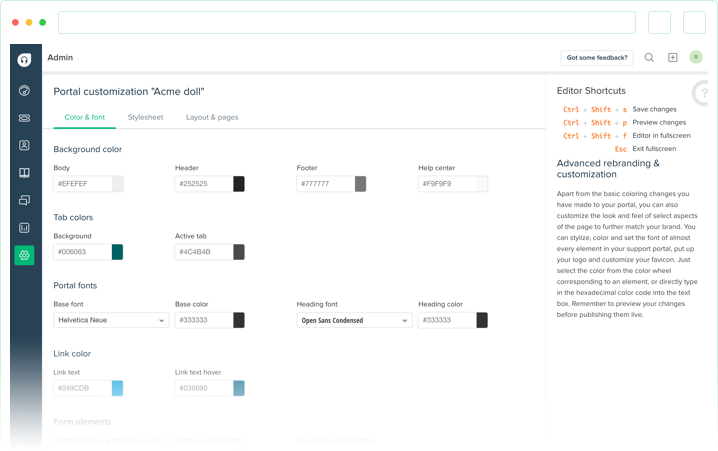Click the Got some feedback? button
Viewport: 718px width, 451px height.
[596, 58]
